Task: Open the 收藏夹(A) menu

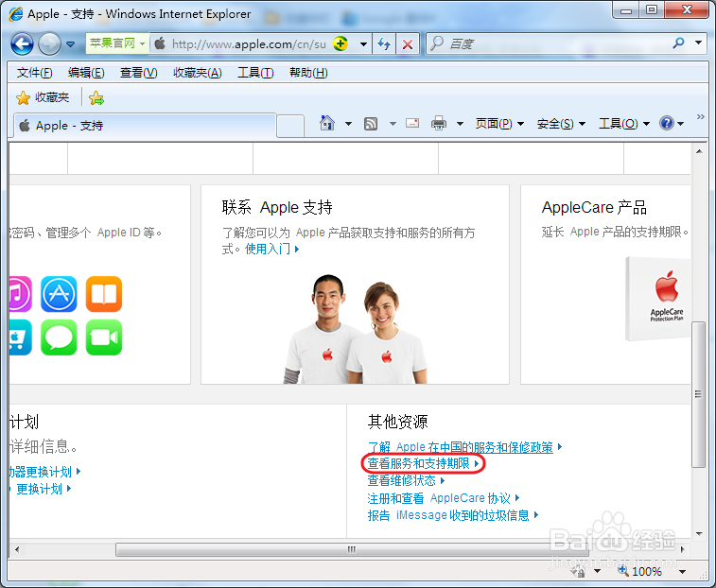Action: 198,73
